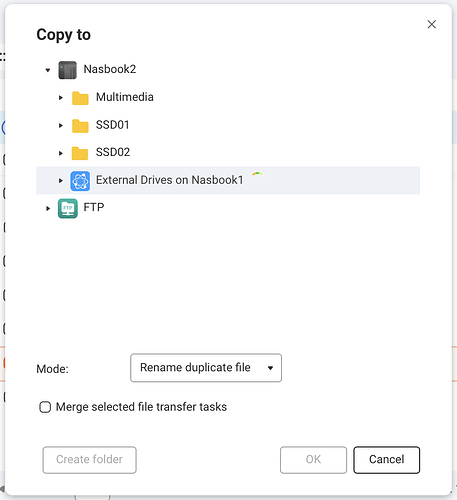Select the Multimedia folder label
457x500 pixels.
125,97
